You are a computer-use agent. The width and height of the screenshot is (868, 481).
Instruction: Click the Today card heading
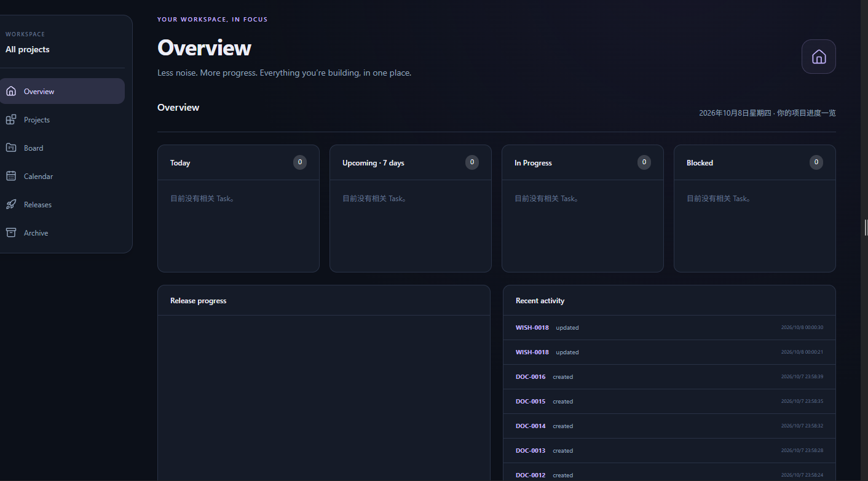(x=180, y=163)
